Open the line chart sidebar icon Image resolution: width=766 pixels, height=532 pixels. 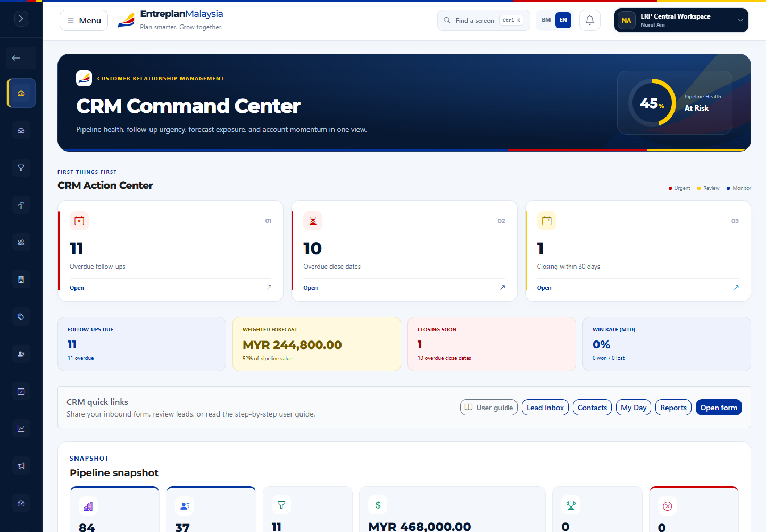pos(21,428)
